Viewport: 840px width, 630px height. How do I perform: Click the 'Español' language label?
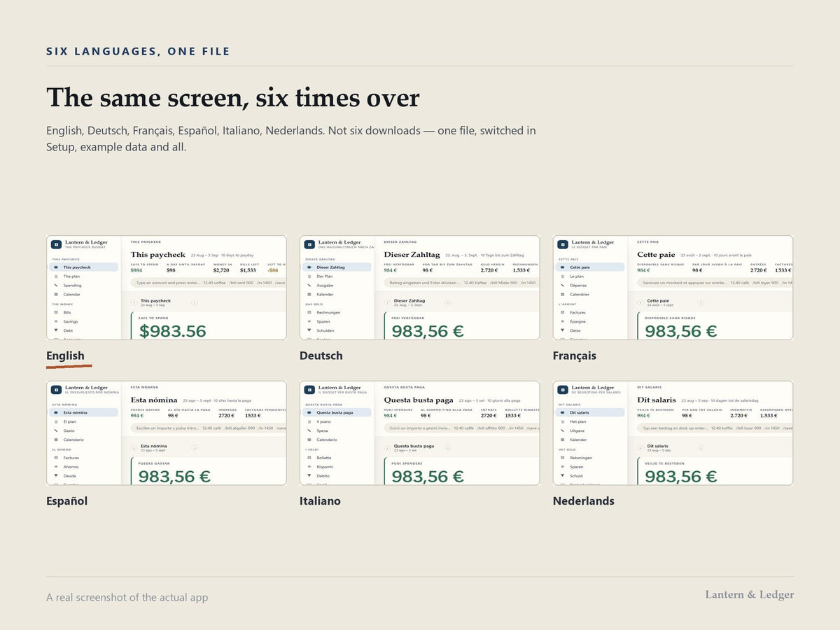tap(67, 501)
